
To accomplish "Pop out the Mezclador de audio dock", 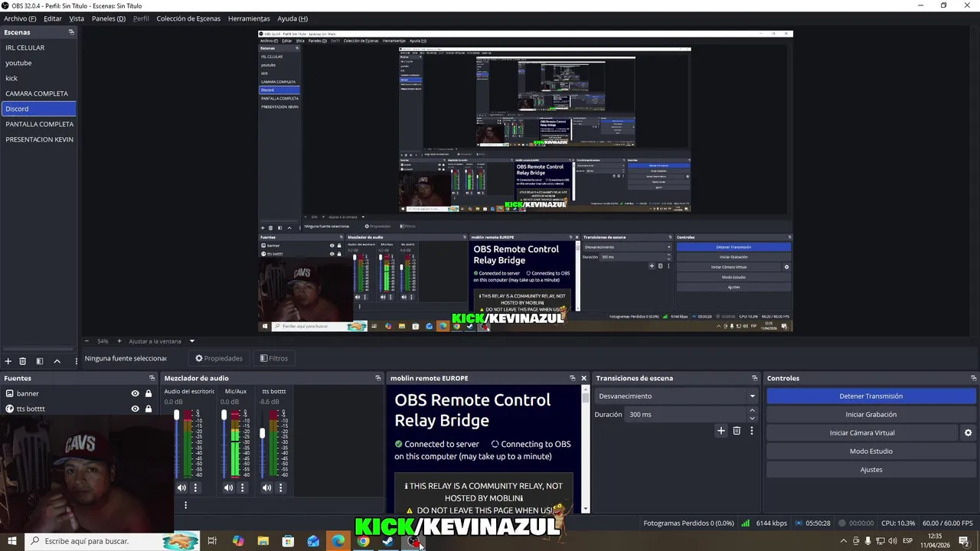I will coord(377,378).
